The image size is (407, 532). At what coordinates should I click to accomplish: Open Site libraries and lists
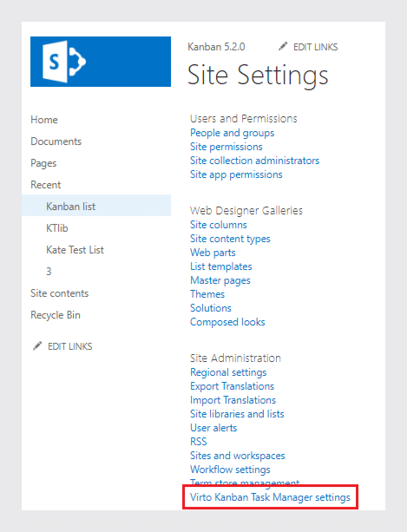tap(237, 414)
